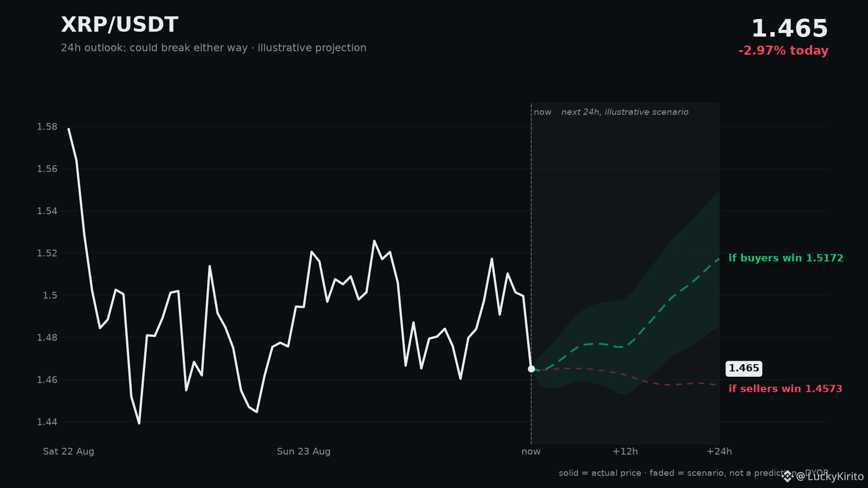
Task: Select the 'Sun 23 Aug' date label
Action: [x=304, y=451]
